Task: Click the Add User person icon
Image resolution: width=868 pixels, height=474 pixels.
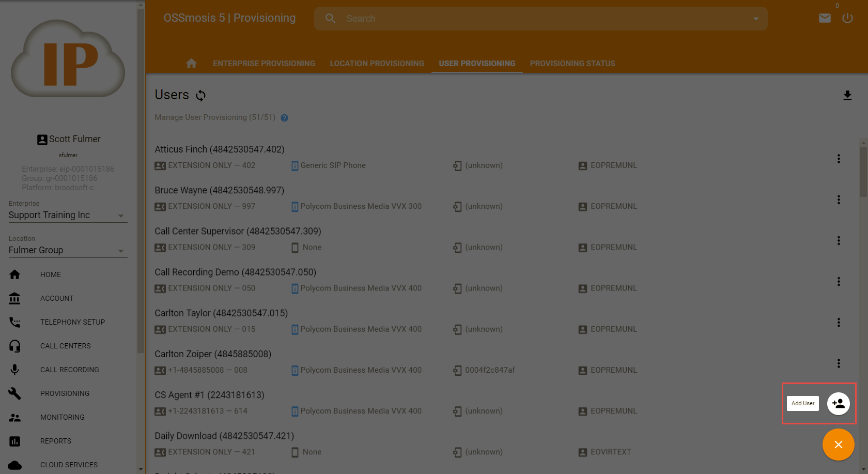Action: tap(838, 404)
